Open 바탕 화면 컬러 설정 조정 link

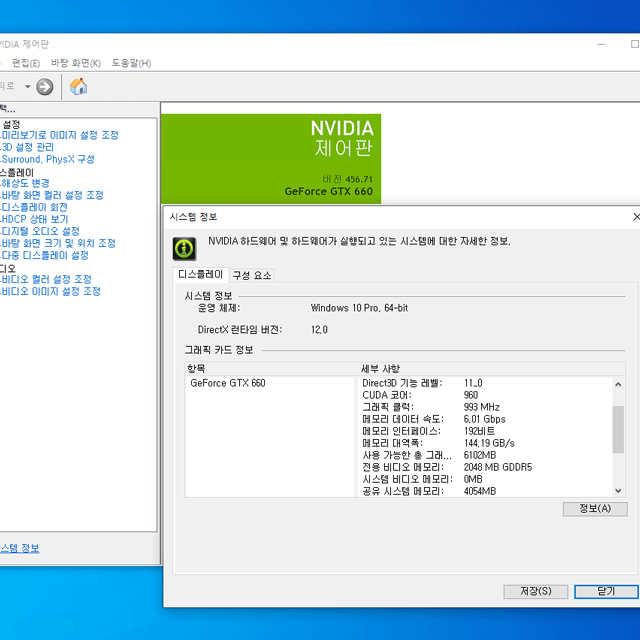52,195
